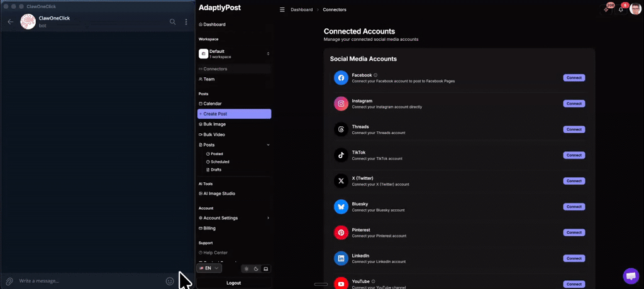The height and width of the screenshot is (289, 644).
Task: Open the user profile avatar
Action: coord(635,9)
